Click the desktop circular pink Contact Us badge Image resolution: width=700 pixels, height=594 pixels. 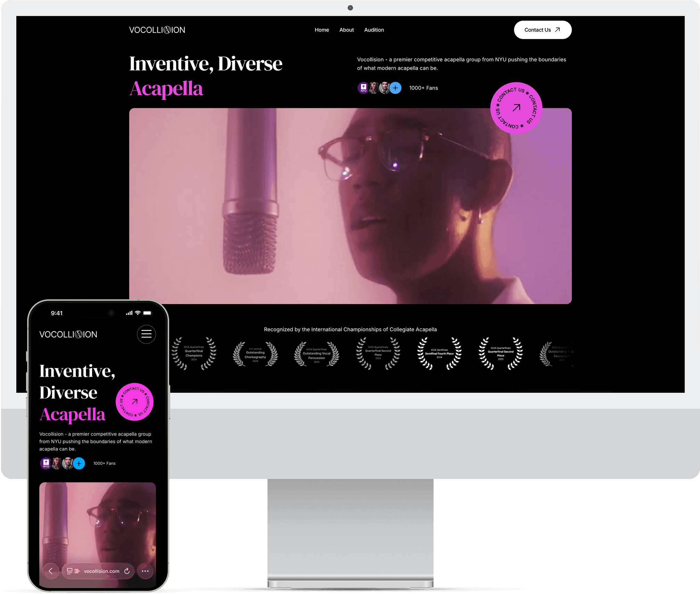(x=516, y=108)
